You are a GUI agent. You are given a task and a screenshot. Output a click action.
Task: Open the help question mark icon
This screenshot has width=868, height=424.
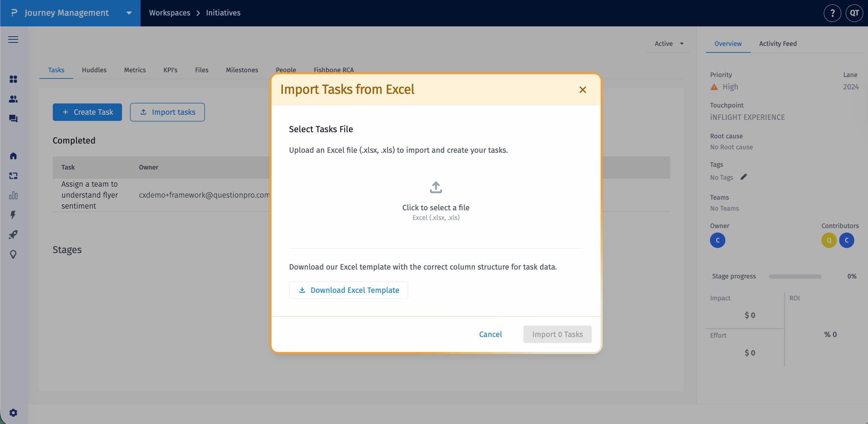pyautogui.click(x=832, y=13)
